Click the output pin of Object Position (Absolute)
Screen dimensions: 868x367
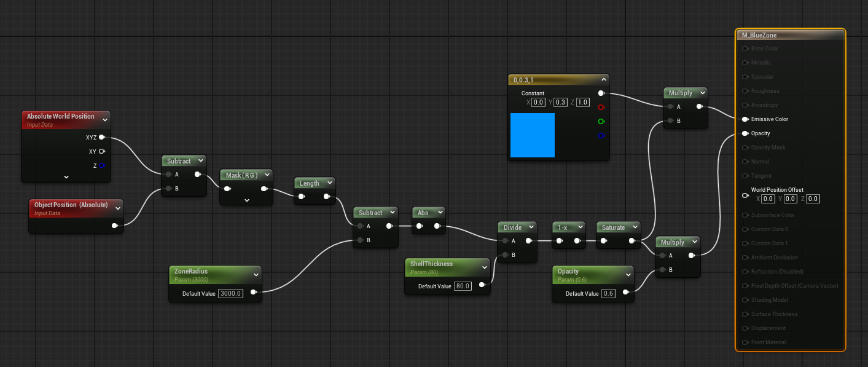[x=114, y=226]
